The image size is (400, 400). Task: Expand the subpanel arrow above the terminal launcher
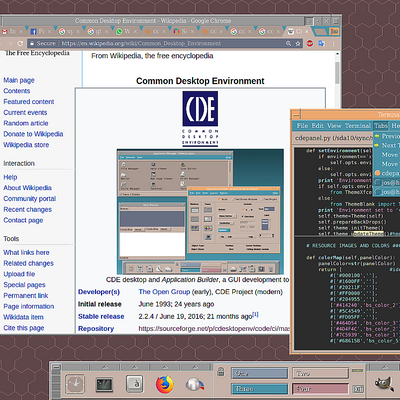[x=105, y=367]
